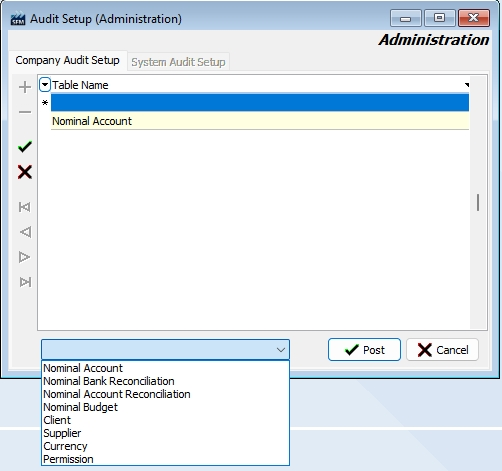Select the Company Audit Setup tab
This screenshot has height=471, width=502.
coord(68,60)
